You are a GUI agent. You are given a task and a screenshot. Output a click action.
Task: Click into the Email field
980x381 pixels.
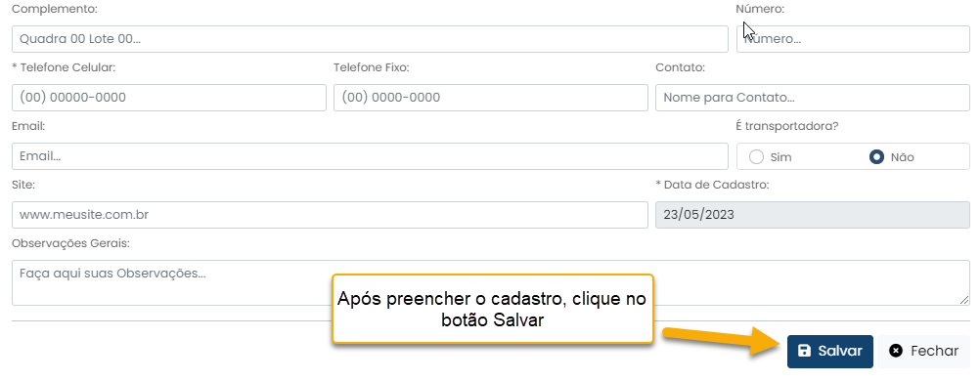370,156
